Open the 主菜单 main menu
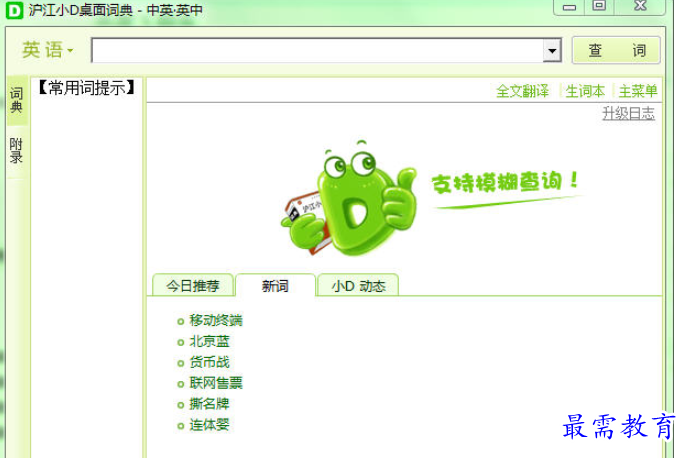 point(637,91)
